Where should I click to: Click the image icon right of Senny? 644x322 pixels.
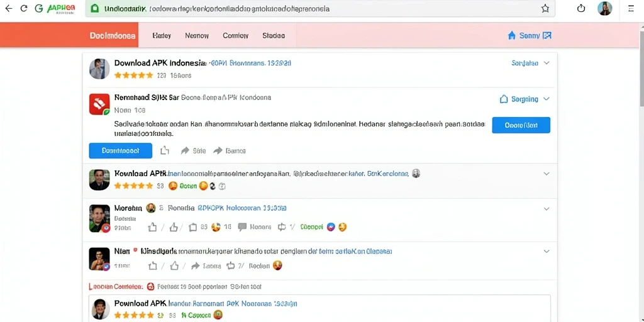(x=547, y=36)
